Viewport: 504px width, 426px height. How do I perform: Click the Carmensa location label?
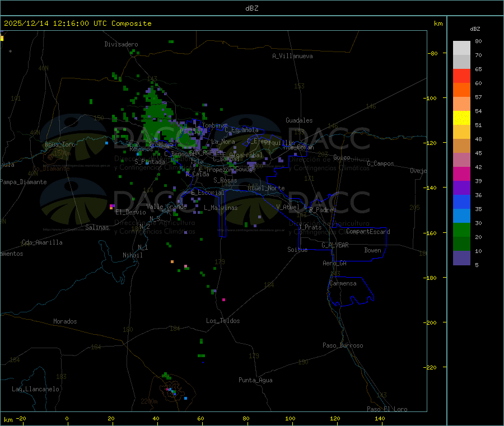(x=343, y=283)
